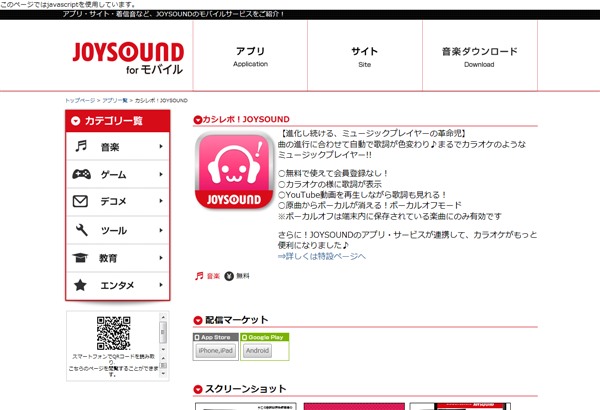Screen dimensions: 600x410
Task: Click the red 音楽 tag link
Action: 213,276
